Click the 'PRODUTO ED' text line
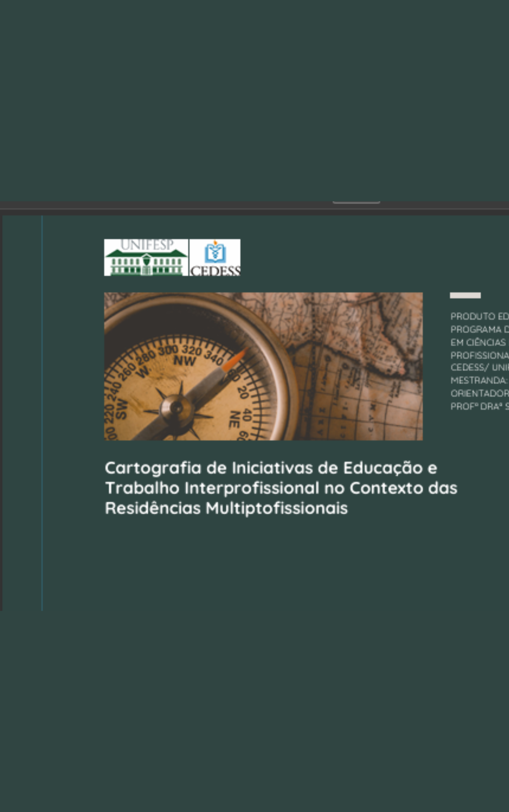This screenshot has width=509, height=812. tap(479, 316)
